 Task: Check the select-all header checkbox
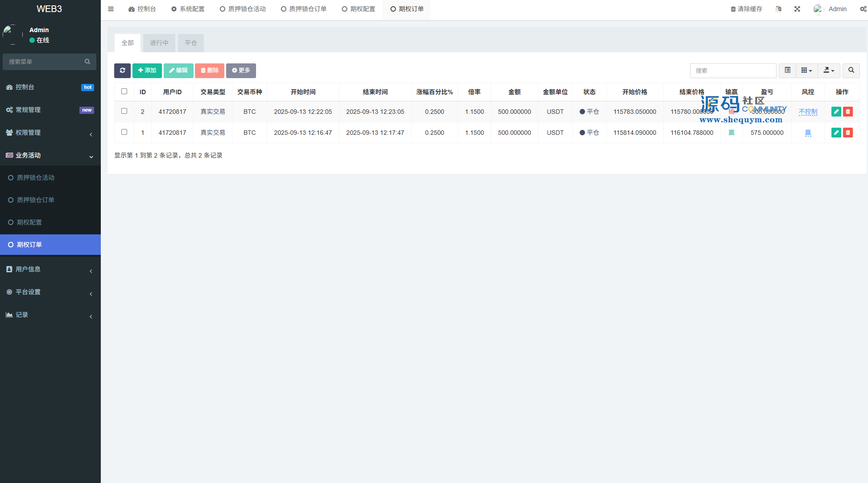[124, 92]
